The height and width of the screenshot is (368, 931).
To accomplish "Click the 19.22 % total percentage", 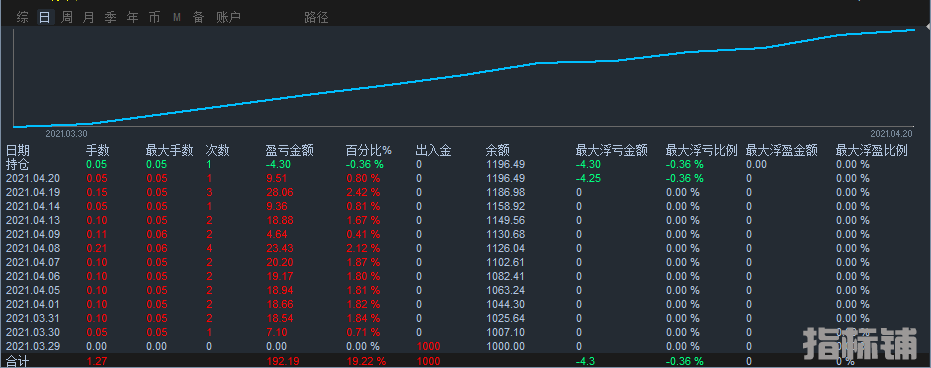I will pos(366,361).
